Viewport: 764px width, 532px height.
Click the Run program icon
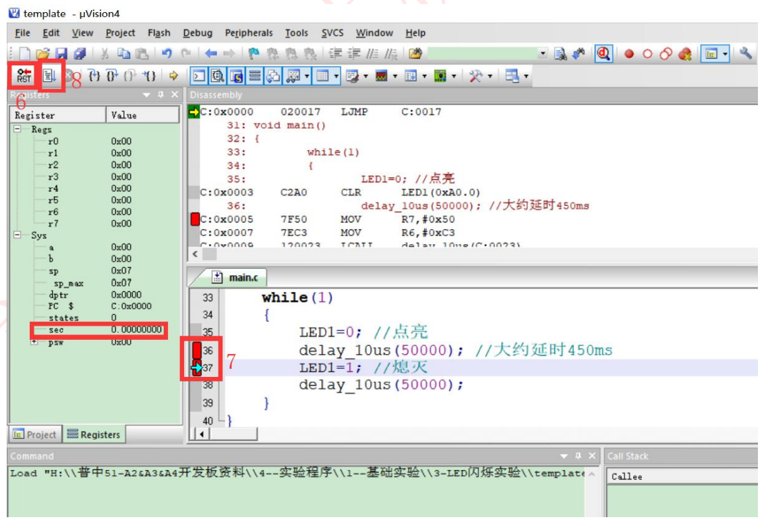pos(50,76)
